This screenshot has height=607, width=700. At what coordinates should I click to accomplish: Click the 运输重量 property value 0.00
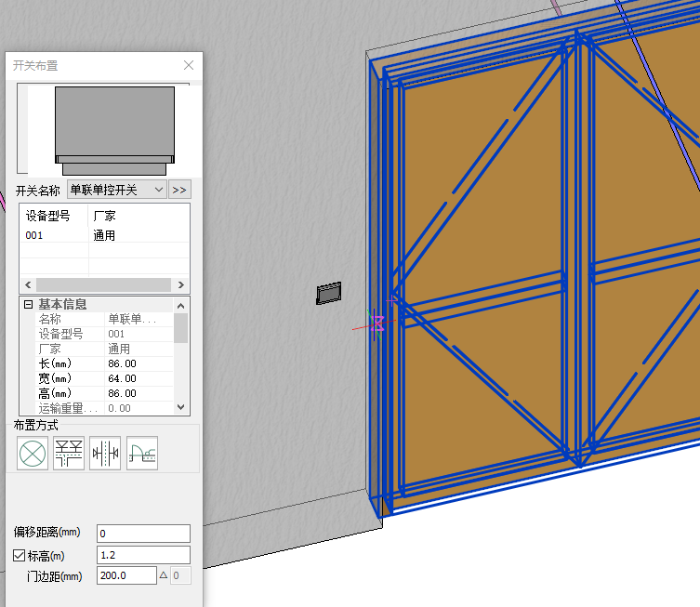coord(139,408)
